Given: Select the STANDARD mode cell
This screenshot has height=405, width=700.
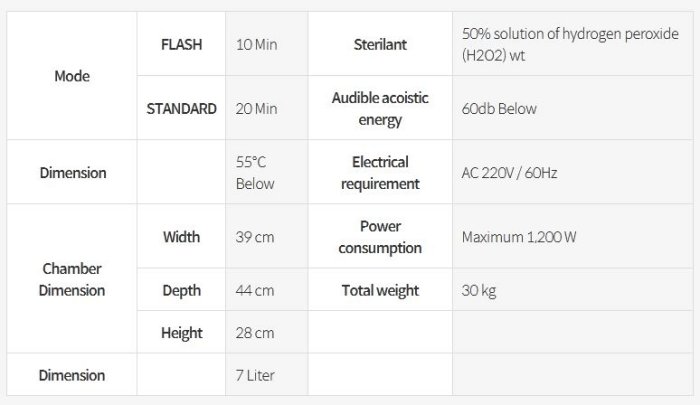Looking at the screenshot, I should [x=181, y=108].
